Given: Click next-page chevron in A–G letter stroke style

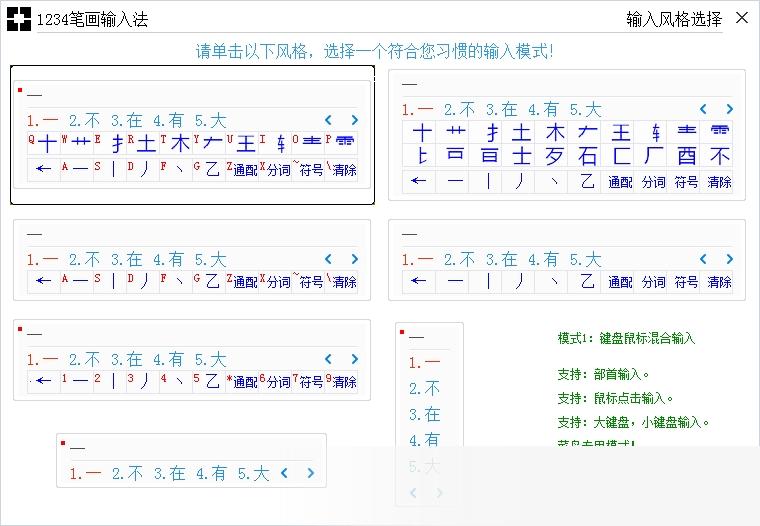Looking at the screenshot, I should [x=355, y=259].
